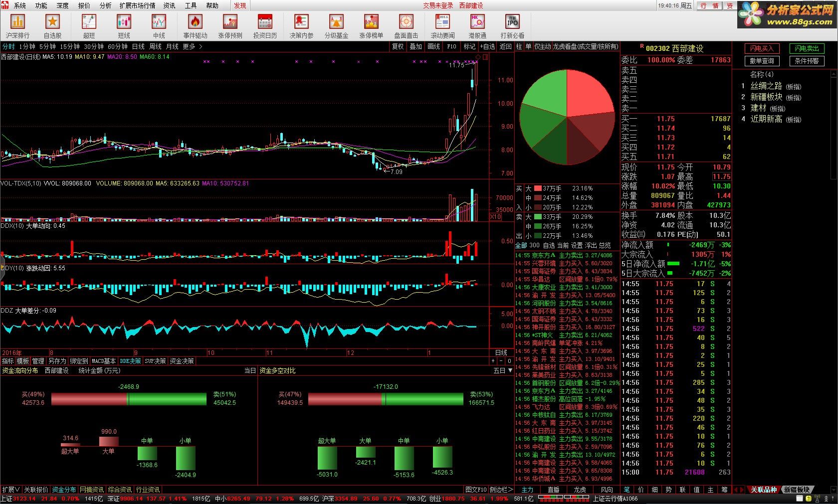Open 条件预警 alert settings
The width and height of the screenshot is (838, 504).
(x=807, y=61)
